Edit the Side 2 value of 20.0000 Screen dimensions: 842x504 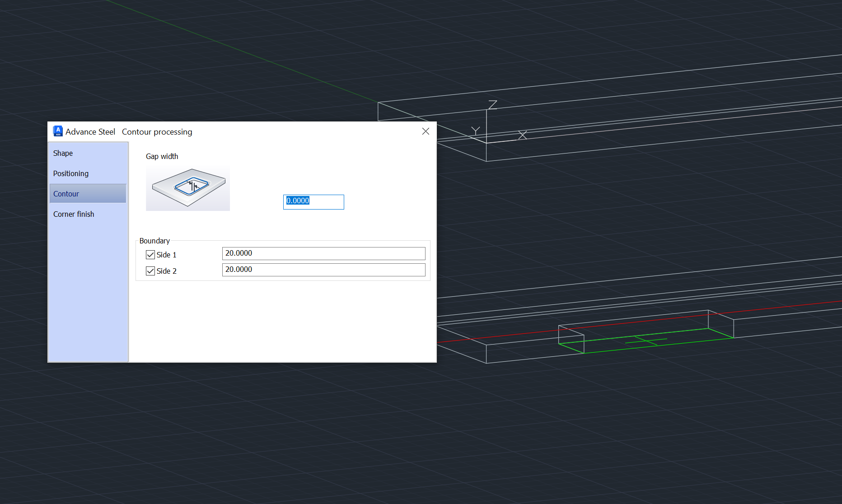tap(323, 270)
